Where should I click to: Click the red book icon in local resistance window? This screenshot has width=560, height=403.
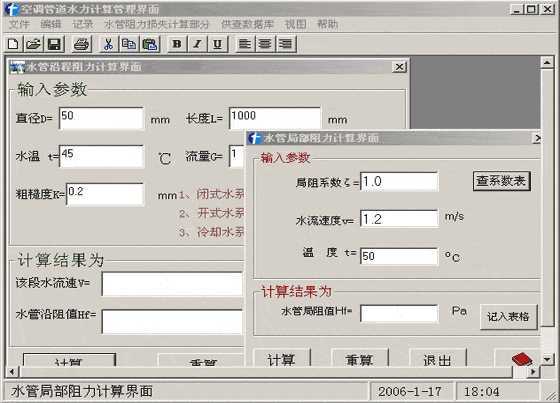coord(522,359)
